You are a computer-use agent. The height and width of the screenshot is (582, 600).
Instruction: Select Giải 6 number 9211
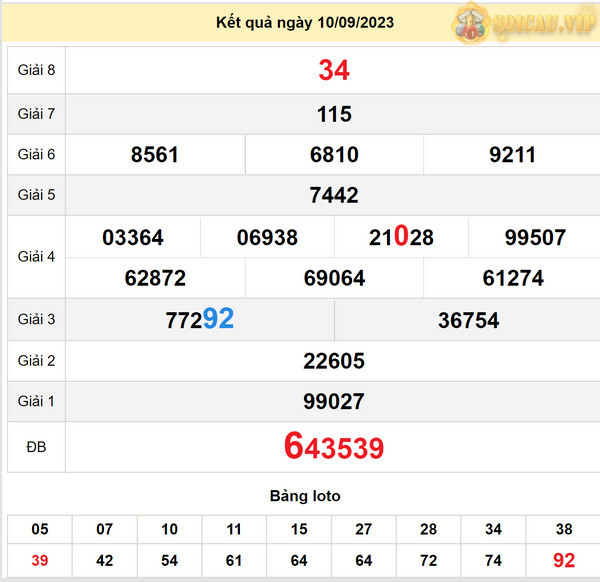512,155
